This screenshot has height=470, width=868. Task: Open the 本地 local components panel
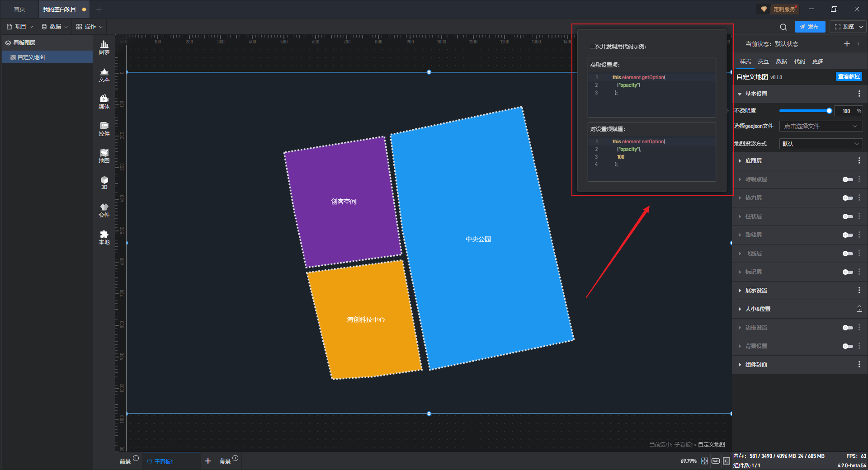[104, 237]
